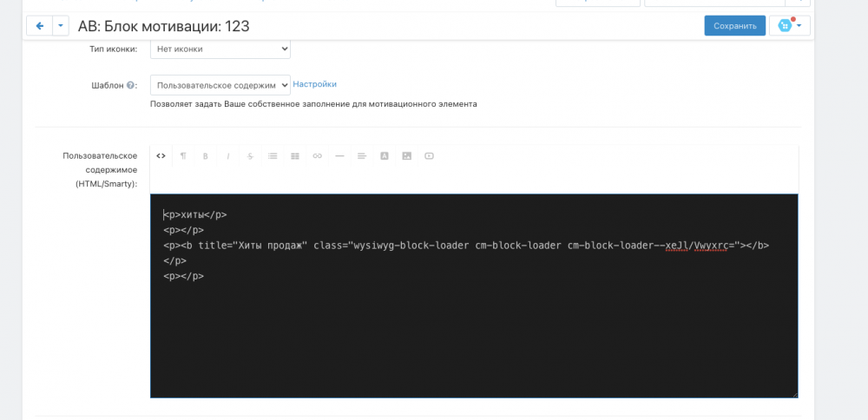Insert an image via toolbar
The width and height of the screenshot is (868, 420).
tap(406, 156)
